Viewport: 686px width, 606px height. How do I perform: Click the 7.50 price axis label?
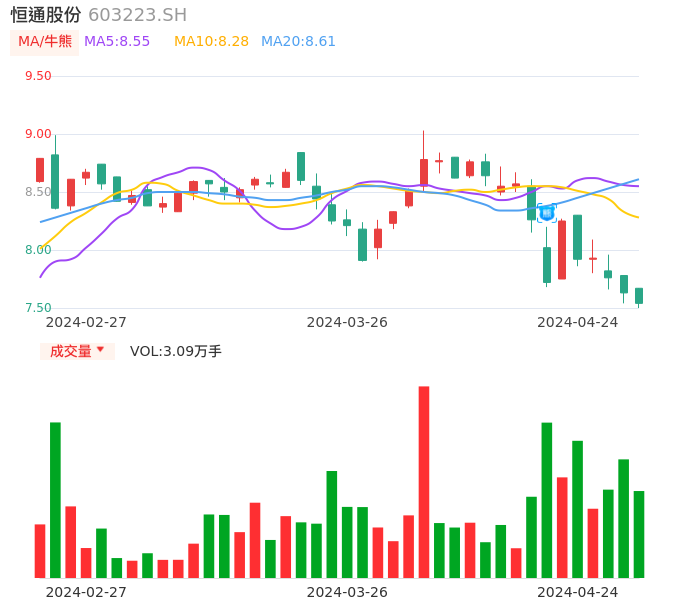(38, 308)
